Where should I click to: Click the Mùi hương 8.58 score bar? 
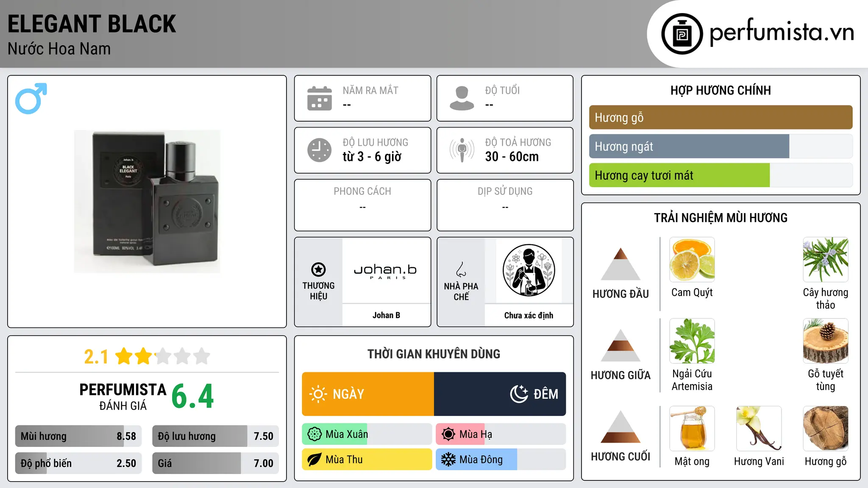click(78, 436)
